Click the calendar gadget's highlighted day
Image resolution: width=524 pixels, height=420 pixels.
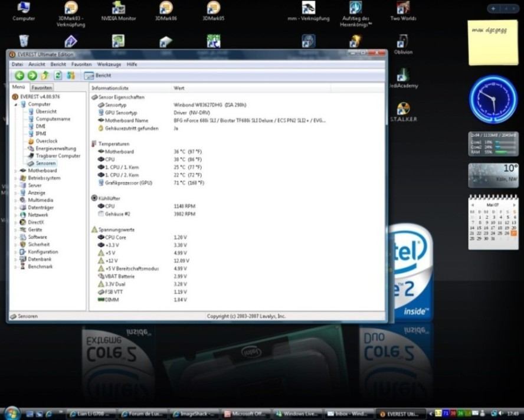(514, 233)
